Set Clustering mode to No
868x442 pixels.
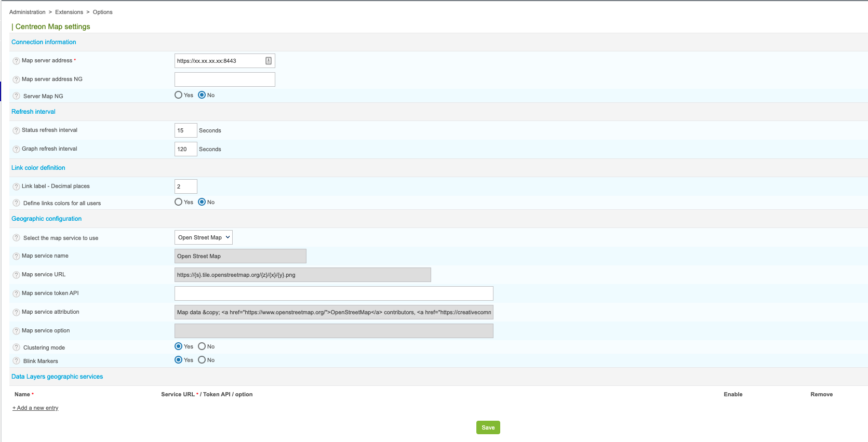point(202,346)
